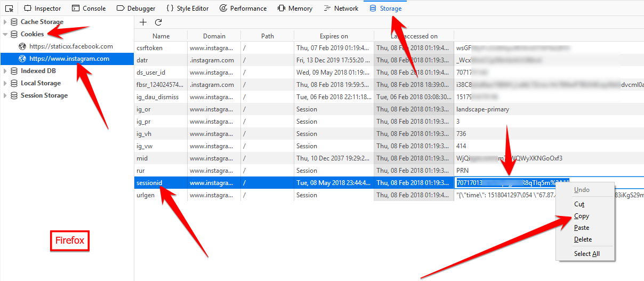Image resolution: width=644 pixels, height=281 pixels.
Task: Click the datr expiry Fri, 13 Dec 2019
Action: [334, 60]
